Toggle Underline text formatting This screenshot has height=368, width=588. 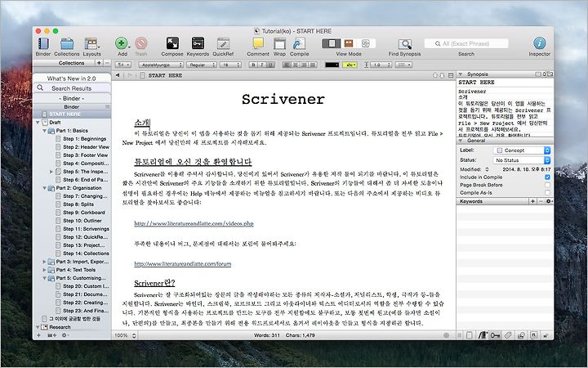(x=270, y=65)
